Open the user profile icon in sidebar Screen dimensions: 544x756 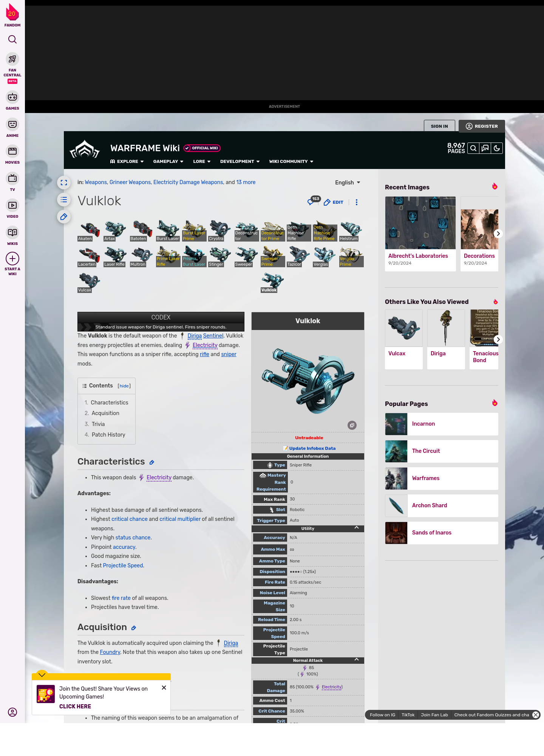[x=12, y=712]
